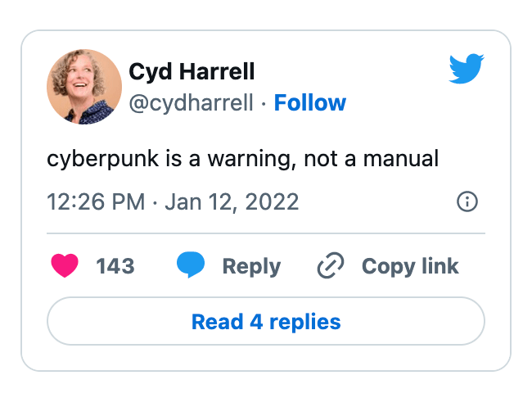
Task: Open the @cydharrell handle link
Action: [192, 103]
